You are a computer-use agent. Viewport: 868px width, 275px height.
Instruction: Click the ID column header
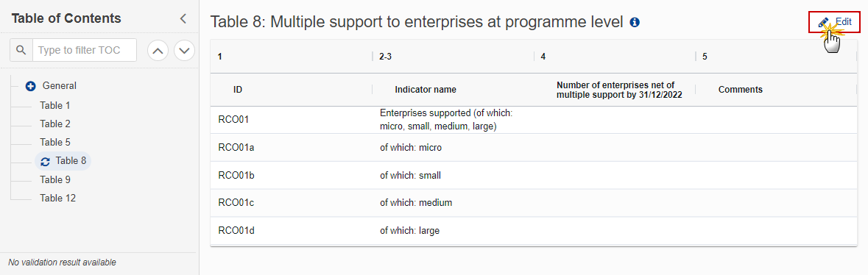(238, 90)
